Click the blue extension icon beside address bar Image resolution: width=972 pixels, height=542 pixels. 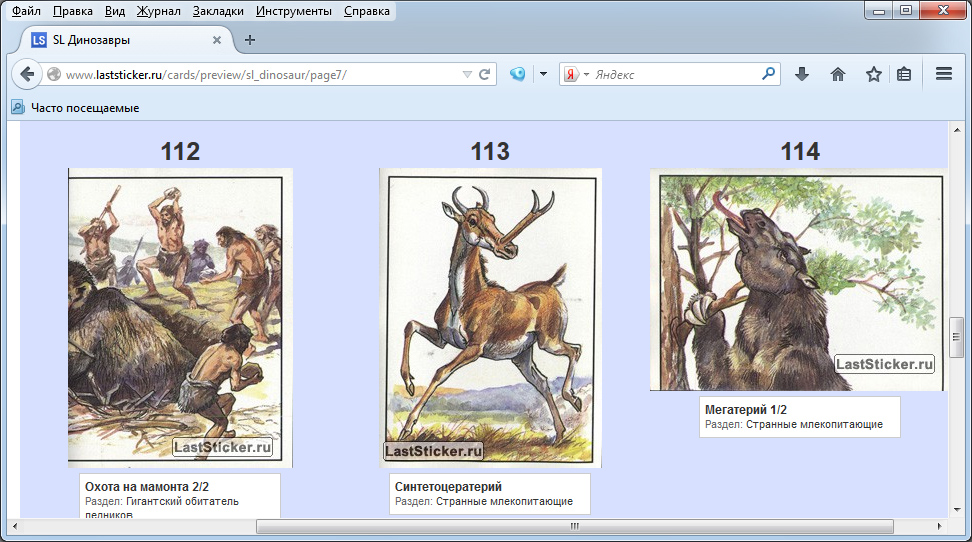[x=517, y=74]
